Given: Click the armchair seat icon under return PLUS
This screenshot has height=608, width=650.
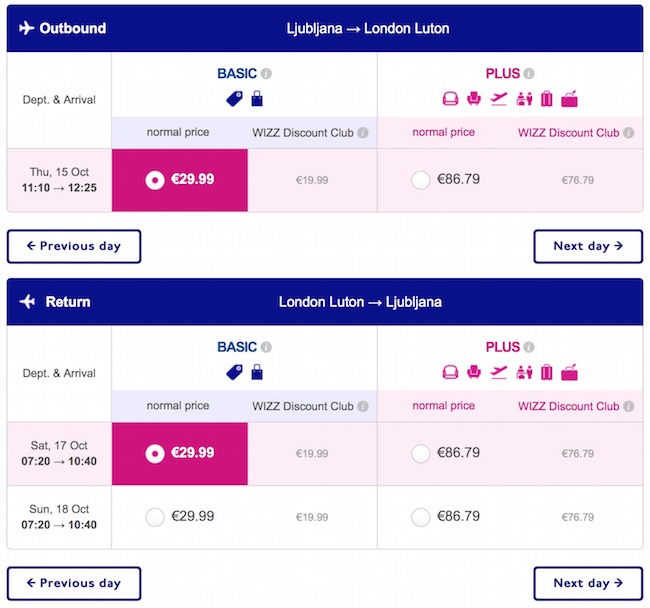Looking at the screenshot, I should [475, 373].
